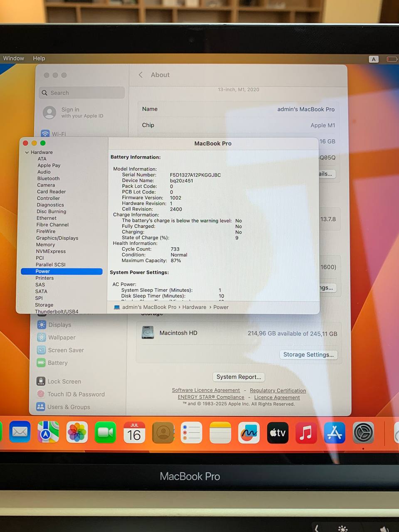Open Software Licence Agreement link

click(206, 390)
